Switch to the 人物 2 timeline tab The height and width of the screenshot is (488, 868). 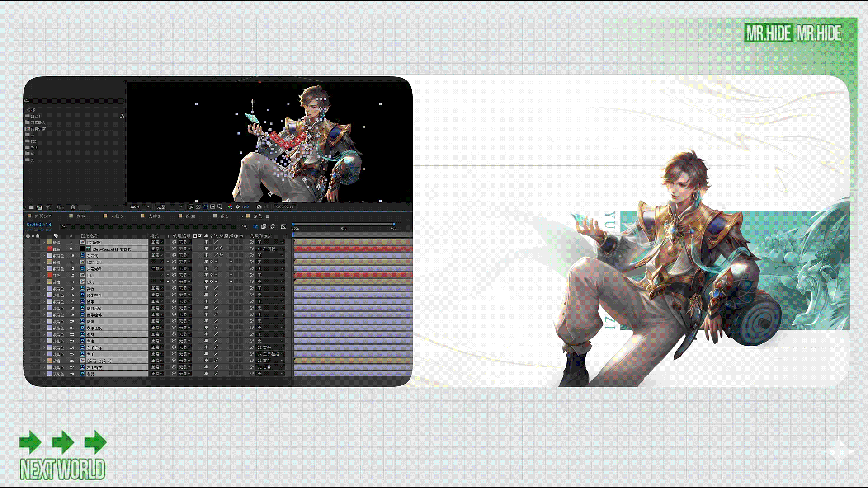154,216
